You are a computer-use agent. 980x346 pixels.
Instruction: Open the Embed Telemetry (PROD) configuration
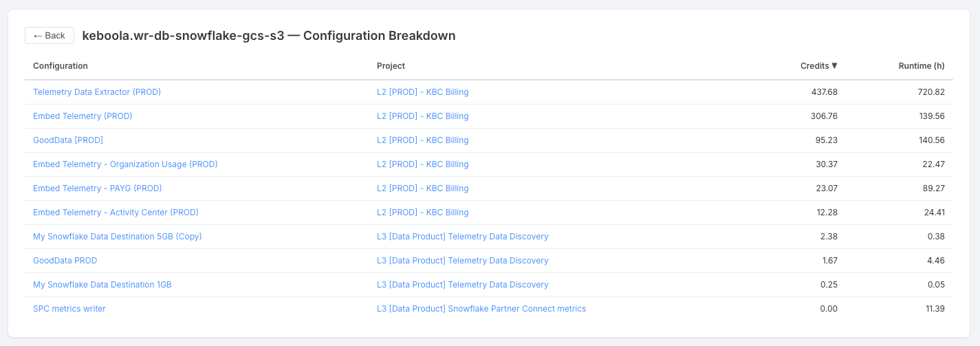click(x=83, y=116)
